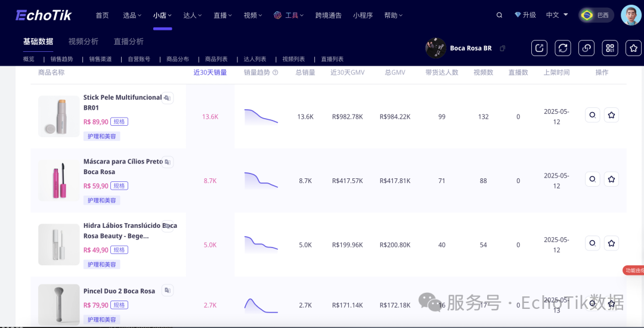Expand the 中文 language dropdown

click(x=557, y=16)
